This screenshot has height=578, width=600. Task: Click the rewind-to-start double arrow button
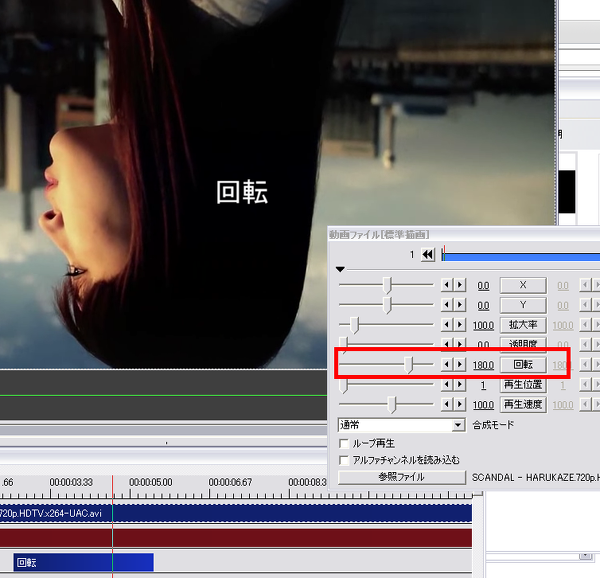[428, 255]
